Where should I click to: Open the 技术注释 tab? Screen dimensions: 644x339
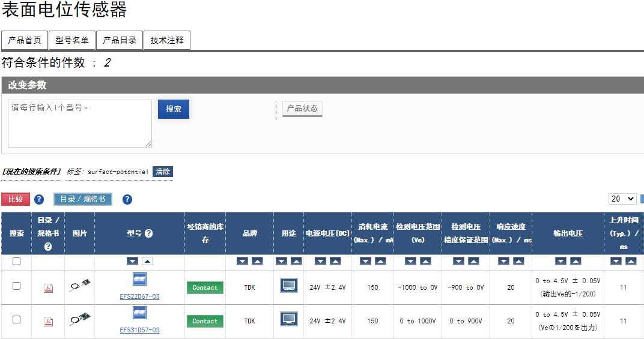tap(167, 40)
